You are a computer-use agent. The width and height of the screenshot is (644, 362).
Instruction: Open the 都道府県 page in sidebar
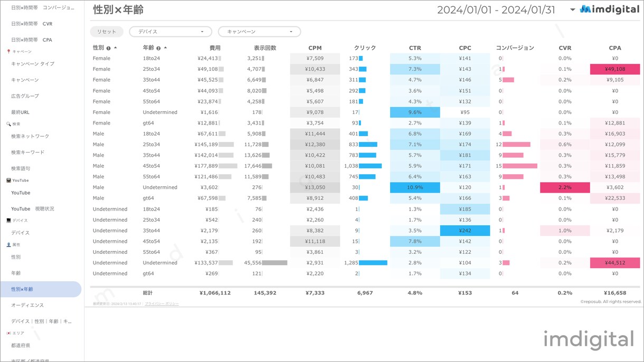[21, 345]
